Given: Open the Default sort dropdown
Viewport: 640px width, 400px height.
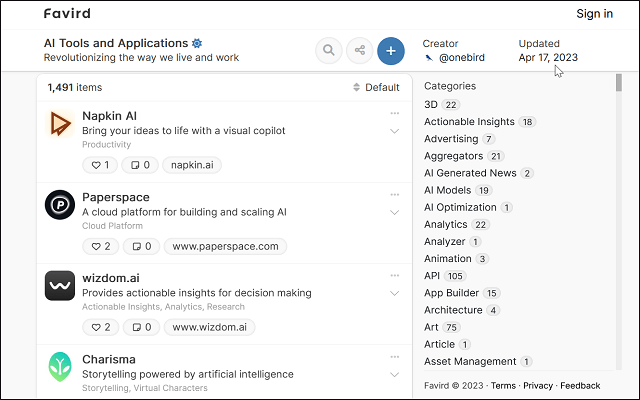Looking at the screenshot, I should (x=376, y=88).
